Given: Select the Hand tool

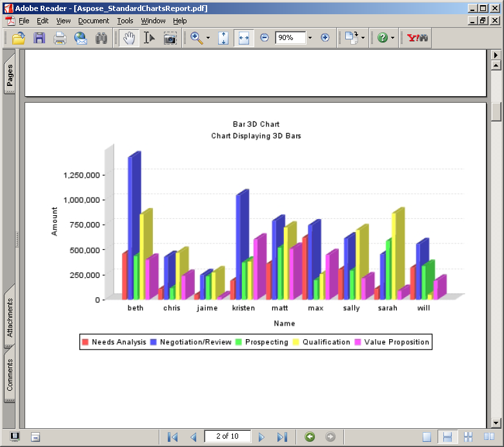Looking at the screenshot, I should [x=129, y=38].
